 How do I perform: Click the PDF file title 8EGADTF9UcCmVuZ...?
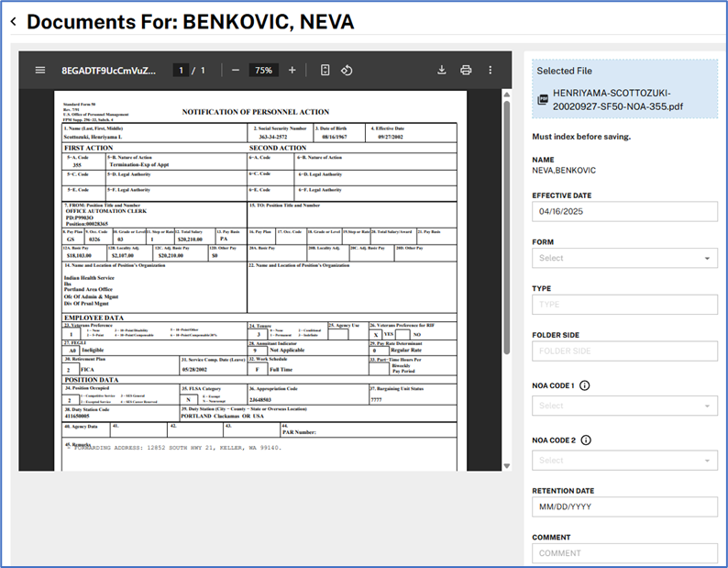108,71
